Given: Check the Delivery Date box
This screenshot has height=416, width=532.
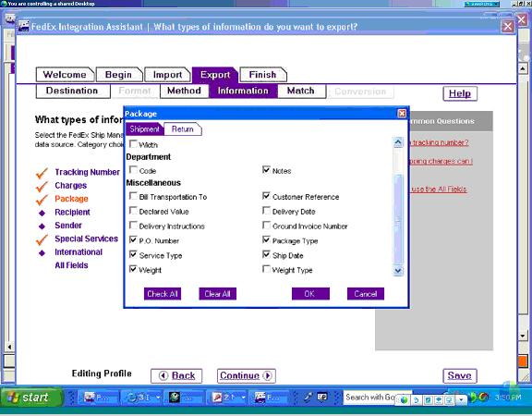Looking at the screenshot, I should pos(266,211).
